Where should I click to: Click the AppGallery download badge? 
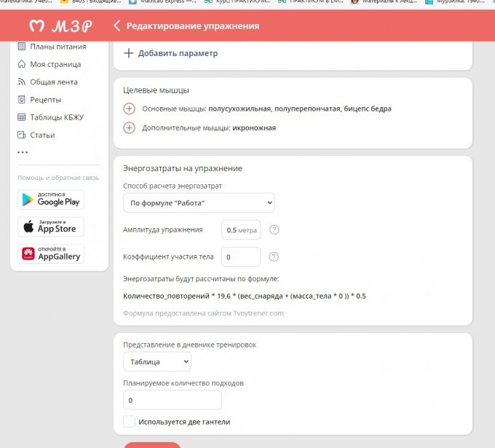[x=51, y=254]
